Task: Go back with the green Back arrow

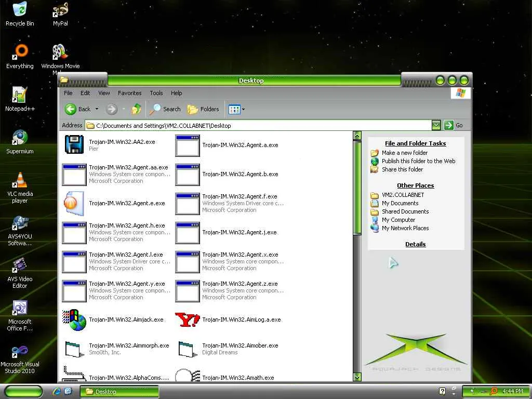Action: [78, 109]
